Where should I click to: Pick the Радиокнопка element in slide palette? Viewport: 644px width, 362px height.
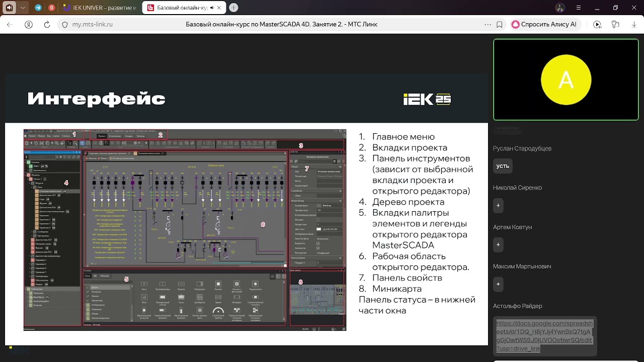pyautogui.click(x=255, y=285)
